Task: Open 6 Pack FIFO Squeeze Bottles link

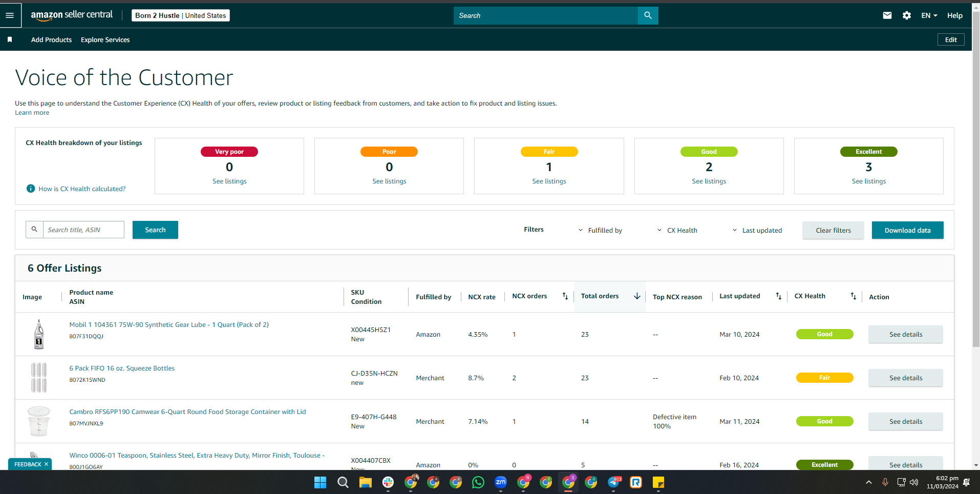Action: 122,368
